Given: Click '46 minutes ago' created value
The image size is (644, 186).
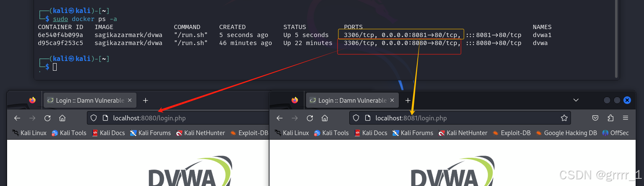Looking at the screenshot, I should coord(246,43).
